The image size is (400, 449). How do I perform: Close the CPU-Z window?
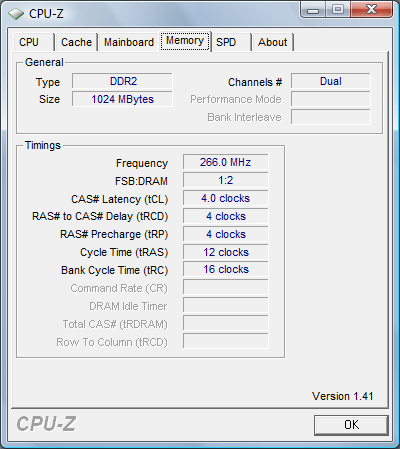371,9
